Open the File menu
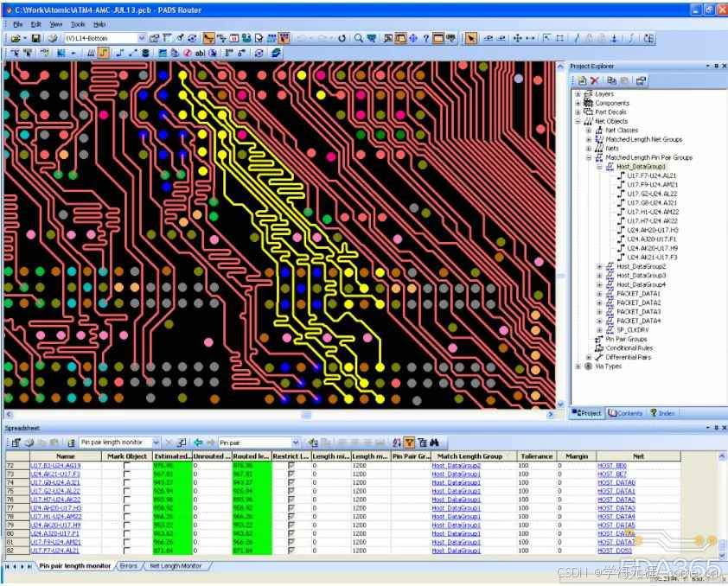 (x=17, y=24)
